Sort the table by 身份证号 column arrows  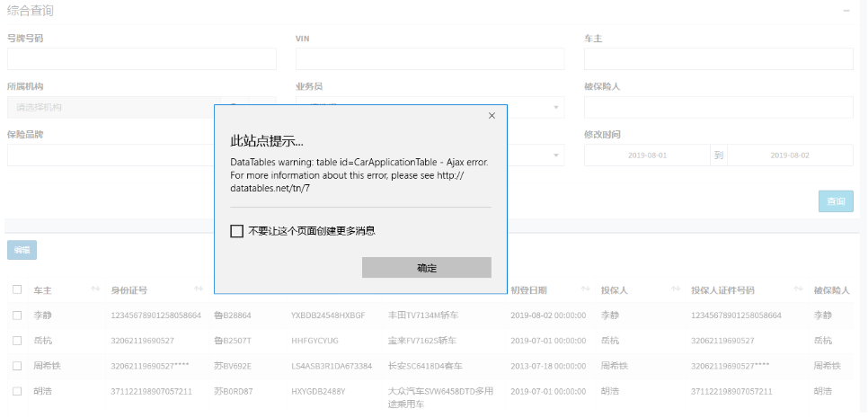pyautogui.click(x=199, y=289)
